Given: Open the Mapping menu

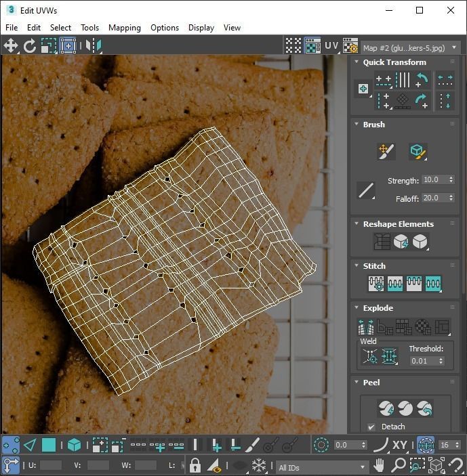Looking at the screenshot, I should tap(125, 28).
